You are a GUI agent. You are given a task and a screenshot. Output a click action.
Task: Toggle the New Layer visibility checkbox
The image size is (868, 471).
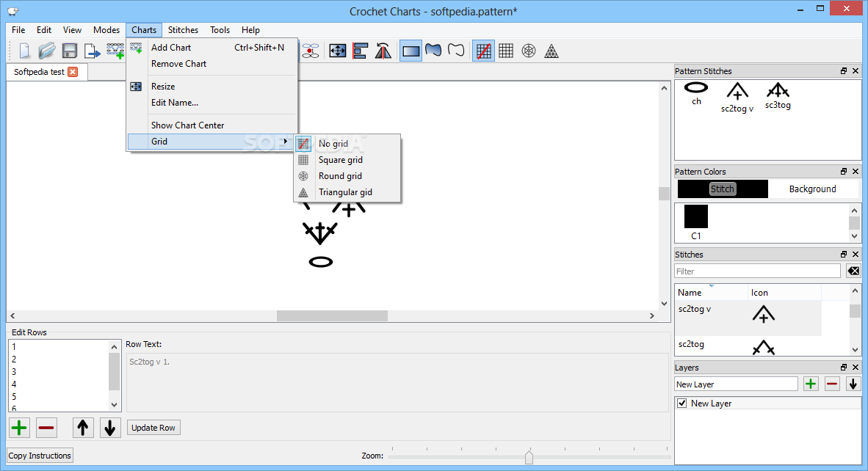[x=682, y=404]
